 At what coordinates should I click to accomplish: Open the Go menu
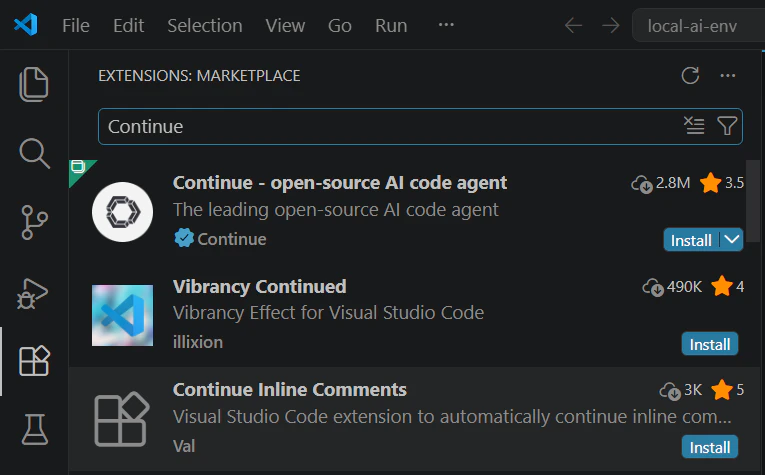point(340,25)
